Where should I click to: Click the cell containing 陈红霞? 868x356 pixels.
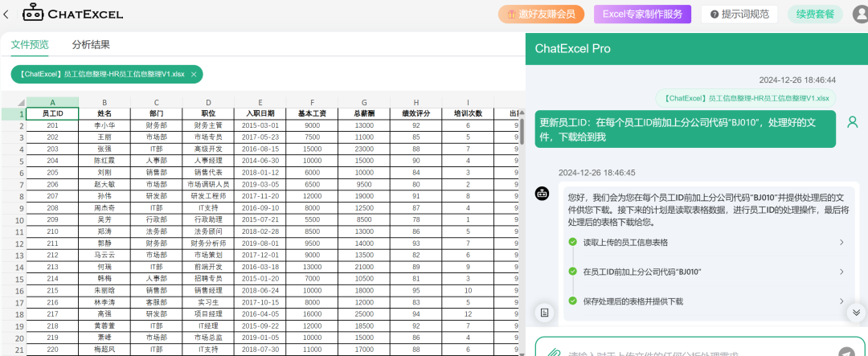pos(104,161)
